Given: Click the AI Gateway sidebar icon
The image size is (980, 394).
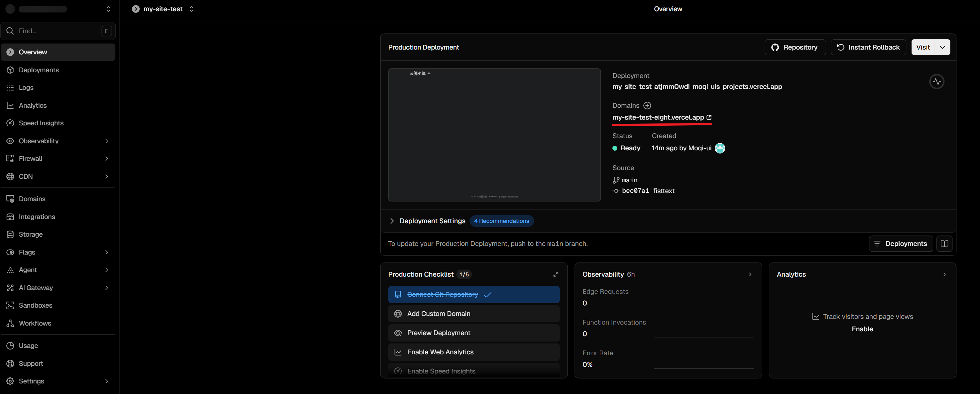Looking at the screenshot, I should 10,288.
